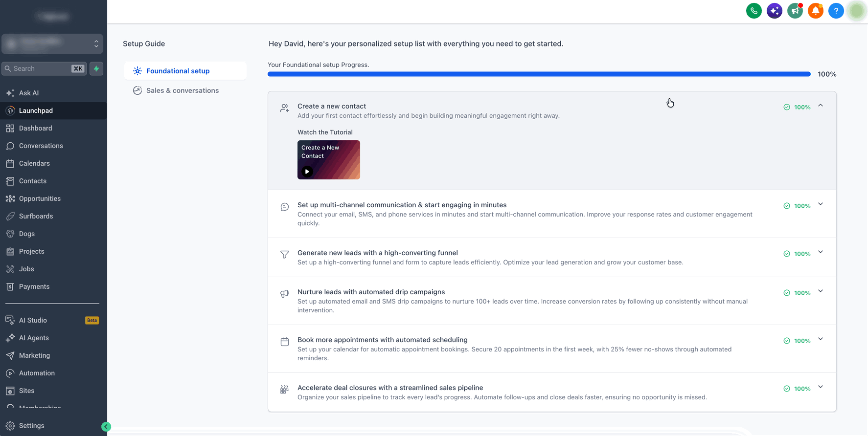Open Settings at the sidebar bottom

pyautogui.click(x=53, y=426)
